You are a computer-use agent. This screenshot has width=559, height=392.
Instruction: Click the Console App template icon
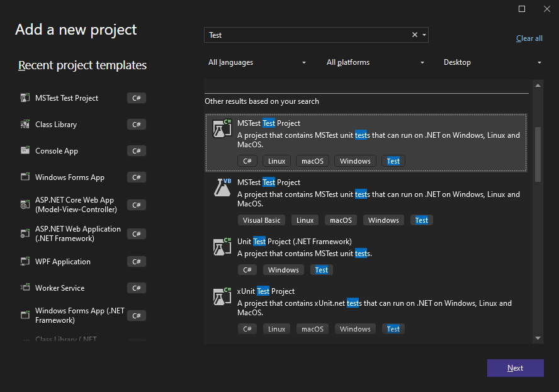tap(25, 150)
